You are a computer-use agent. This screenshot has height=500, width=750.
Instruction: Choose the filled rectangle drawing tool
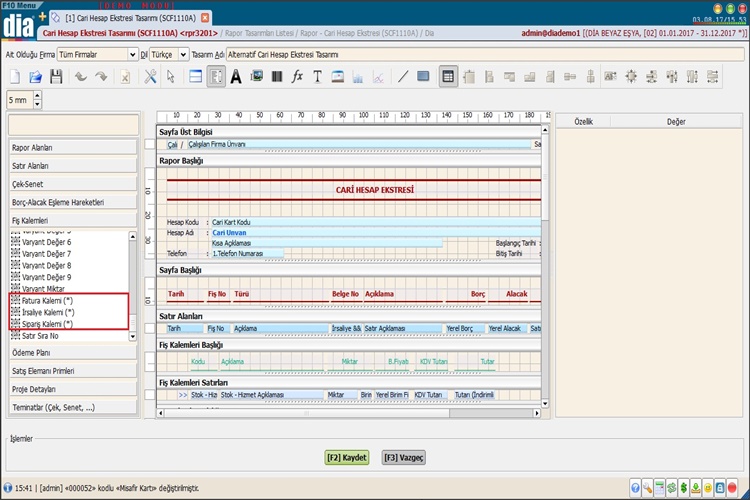pos(423,76)
